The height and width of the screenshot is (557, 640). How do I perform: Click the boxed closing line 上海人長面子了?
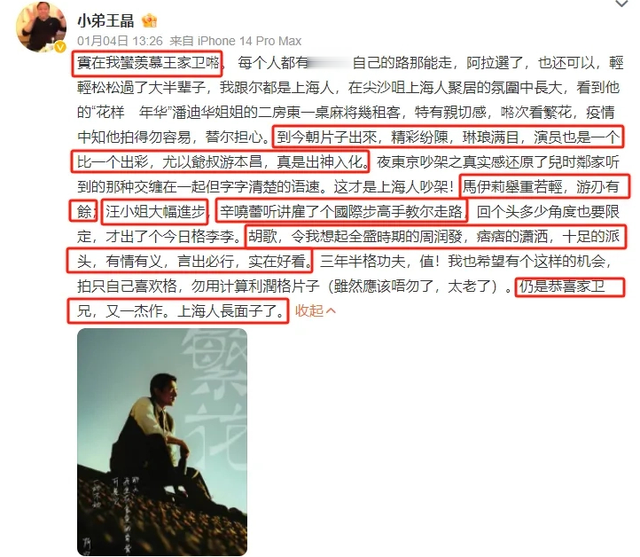[231, 311]
